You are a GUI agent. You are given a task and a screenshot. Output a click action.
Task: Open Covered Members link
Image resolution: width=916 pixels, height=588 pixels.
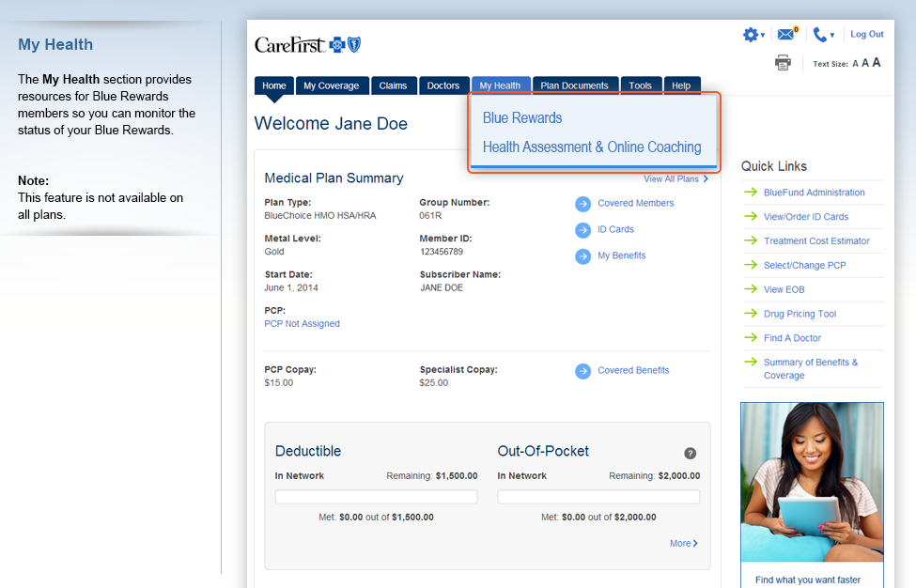pyautogui.click(x=636, y=203)
